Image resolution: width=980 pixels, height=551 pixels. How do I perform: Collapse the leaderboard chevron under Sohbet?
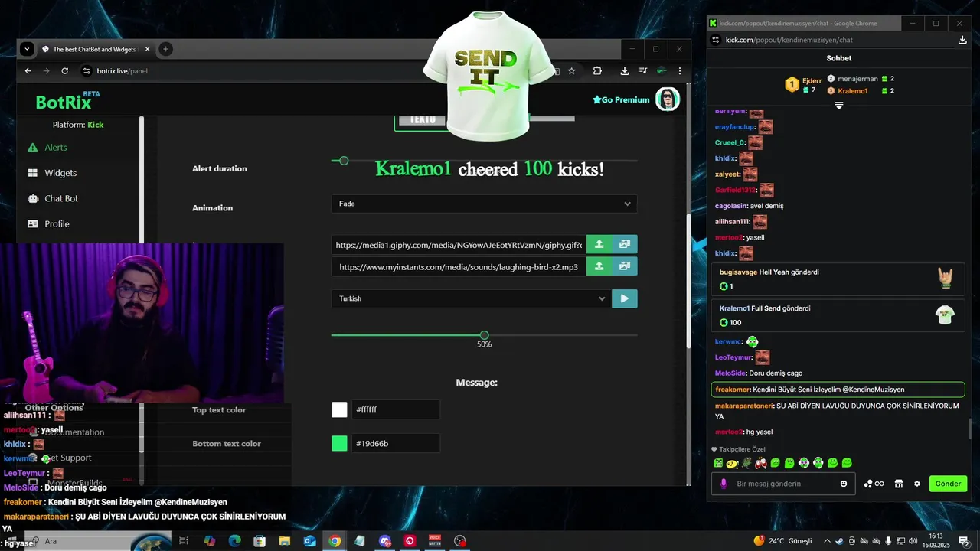tap(839, 106)
